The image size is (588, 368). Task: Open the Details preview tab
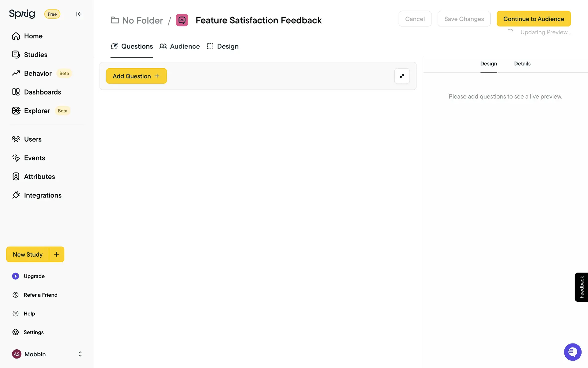coord(522,64)
